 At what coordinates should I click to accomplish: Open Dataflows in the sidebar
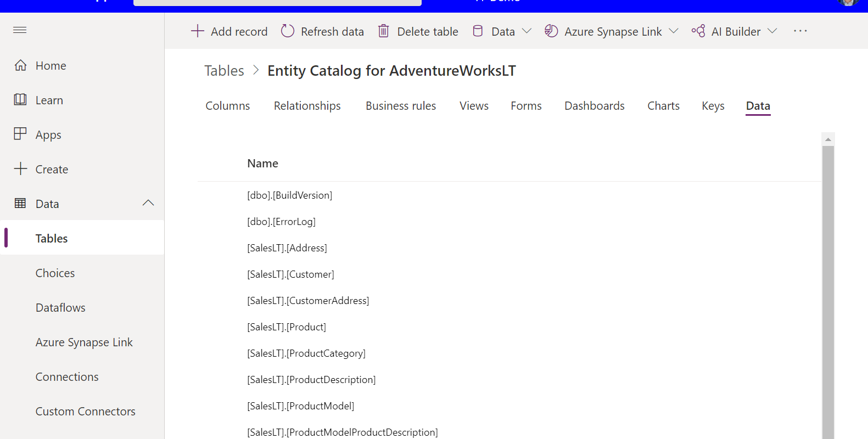click(82, 307)
